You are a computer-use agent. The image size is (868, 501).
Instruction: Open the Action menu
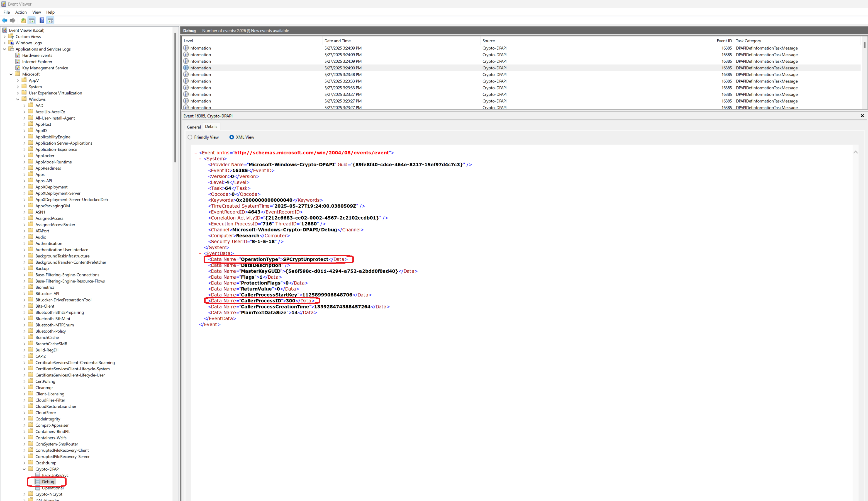point(21,12)
